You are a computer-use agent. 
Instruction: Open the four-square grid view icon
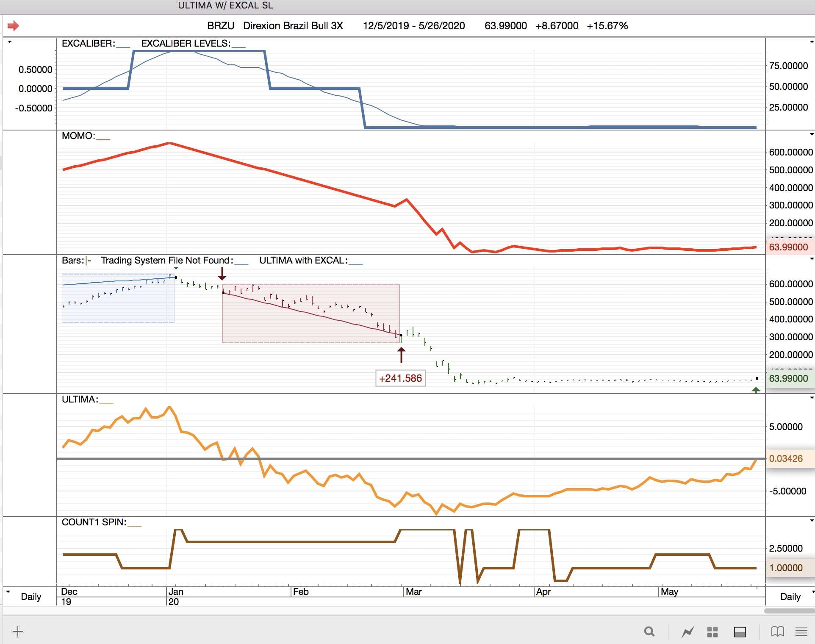(x=712, y=632)
